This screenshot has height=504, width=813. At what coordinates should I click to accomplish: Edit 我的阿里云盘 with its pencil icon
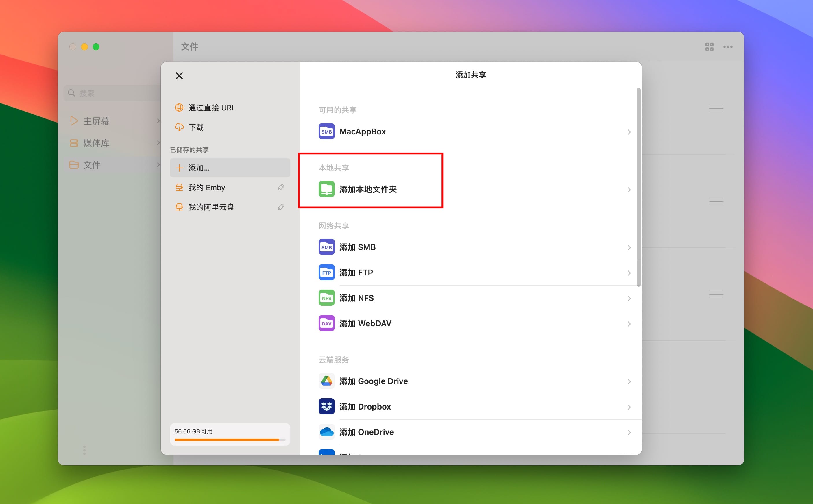click(x=281, y=207)
